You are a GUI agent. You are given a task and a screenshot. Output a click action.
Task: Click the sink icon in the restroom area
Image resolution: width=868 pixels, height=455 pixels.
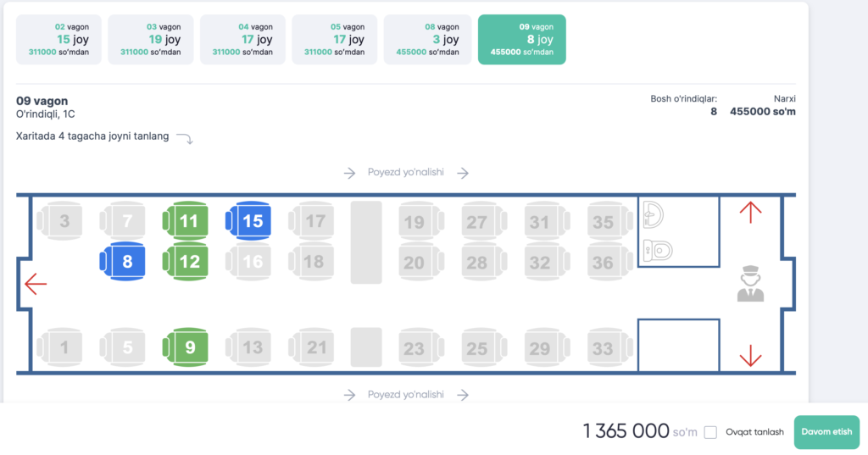pyautogui.click(x=654, y=214)
